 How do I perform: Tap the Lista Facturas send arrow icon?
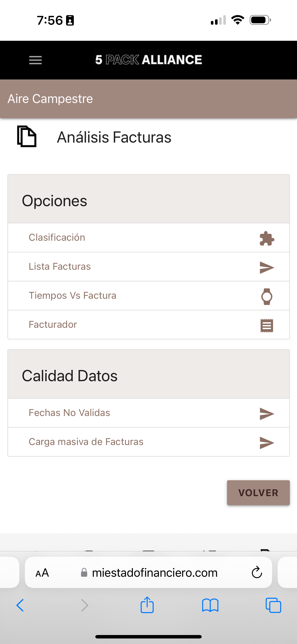267,267
